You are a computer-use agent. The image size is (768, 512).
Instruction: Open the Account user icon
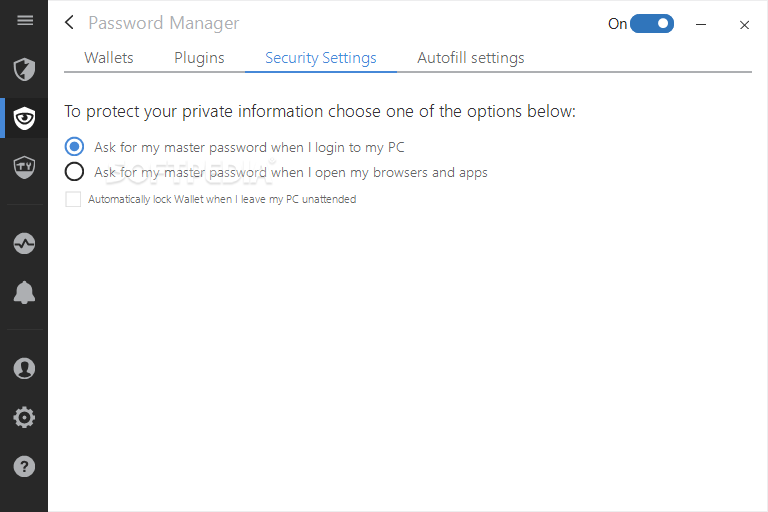click(24, 368)
